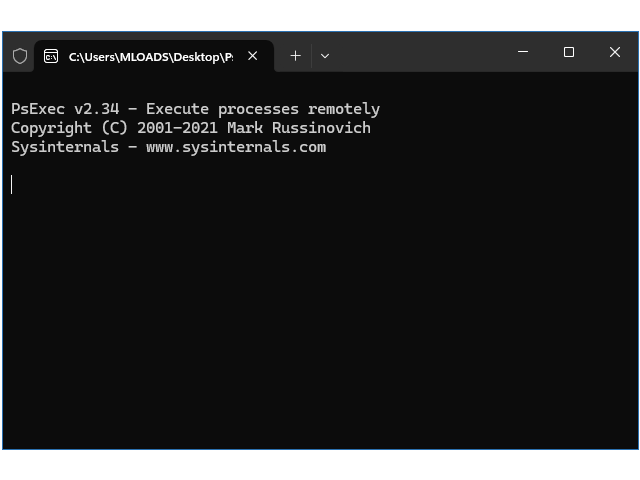Click the 'Execute processes remotely' text
The width and height of the screenshot is (640, 480).
pyautogui.click(x=263, y=109)
